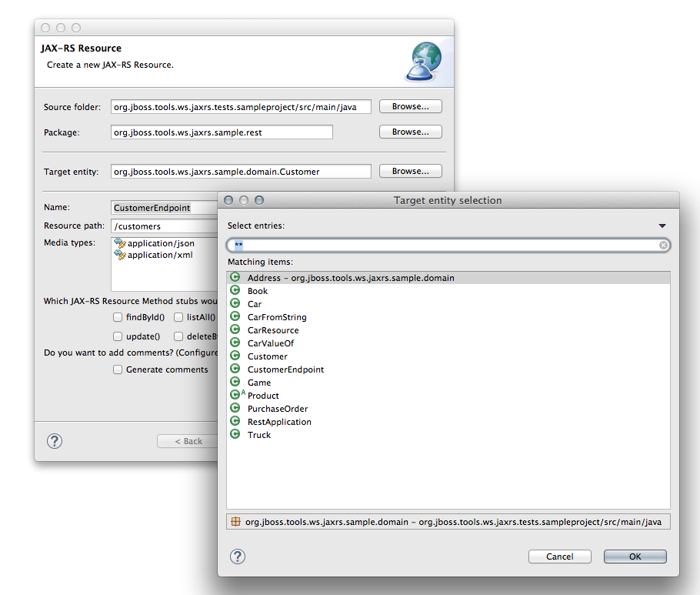
Task: Select Car in the matching items
Action: click(x=448, y=304)
